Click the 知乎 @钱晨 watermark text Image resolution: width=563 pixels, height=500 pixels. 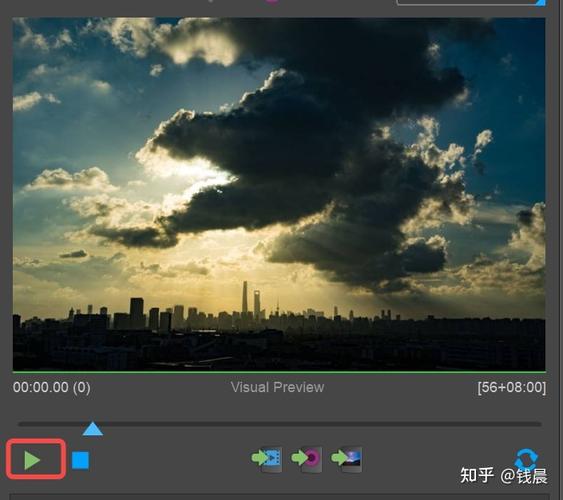tap(504, 476)
